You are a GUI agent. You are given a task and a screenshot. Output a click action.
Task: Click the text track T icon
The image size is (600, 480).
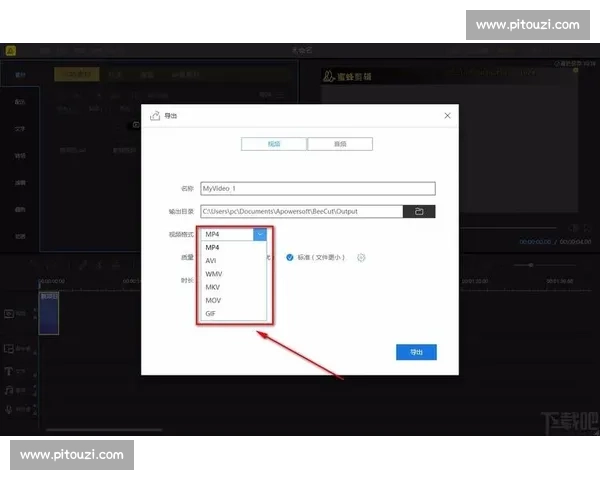tap(8, 371)
